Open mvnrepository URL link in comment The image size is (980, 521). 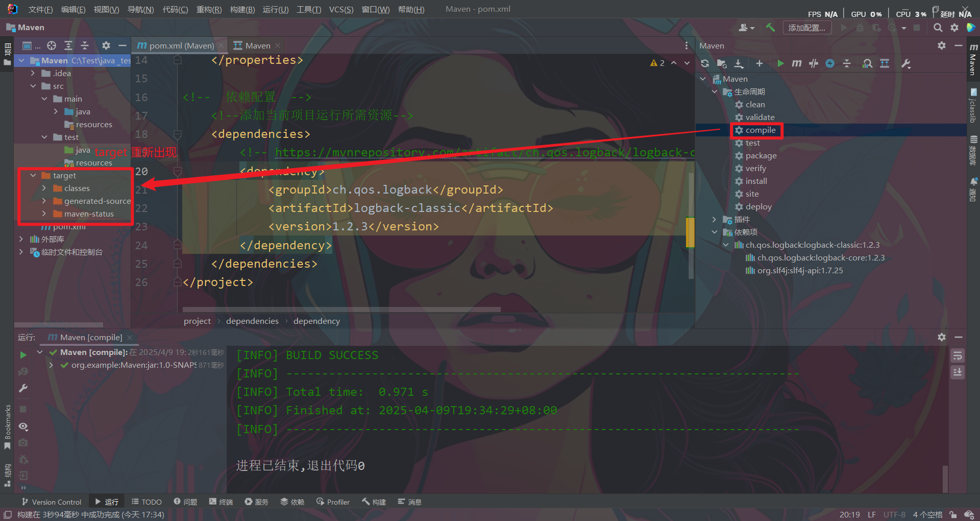pyautogui.click(x=484, y=152)
